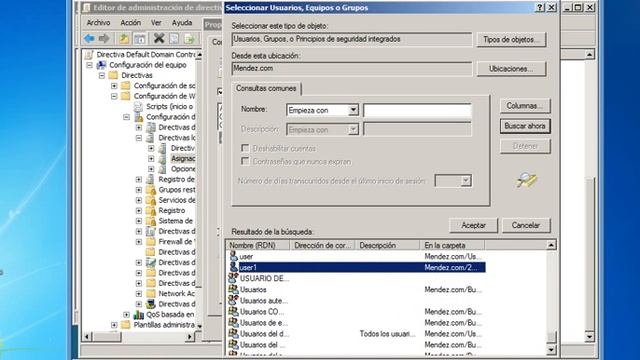
Task: Open the Columnas... button
Action: [525, 106]
